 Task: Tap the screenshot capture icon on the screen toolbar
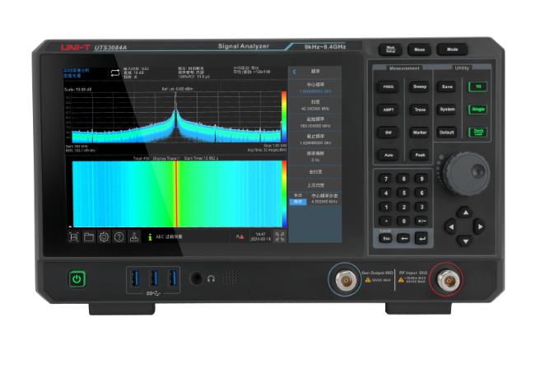pyautogui.click(x=74, y=236)
